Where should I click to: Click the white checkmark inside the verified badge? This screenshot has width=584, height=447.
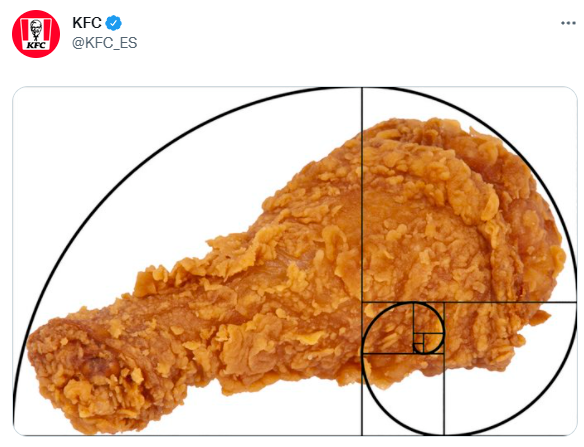point(114,23)
